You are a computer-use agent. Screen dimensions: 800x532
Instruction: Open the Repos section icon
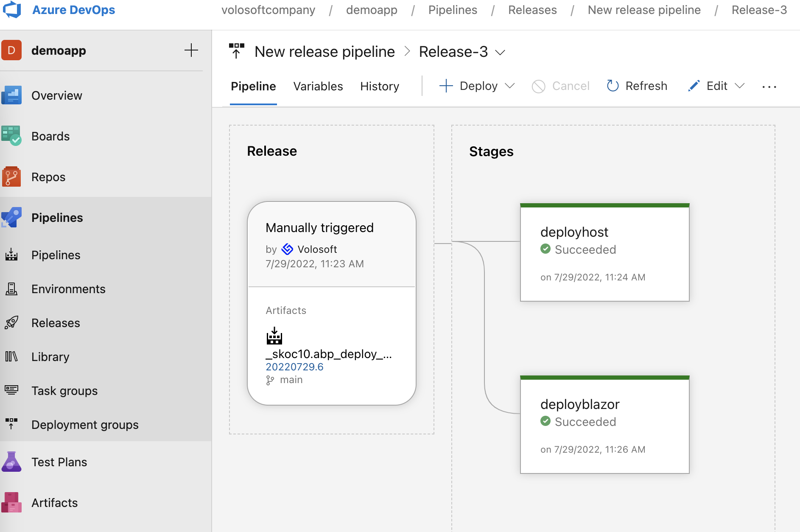tap(11, 176)
